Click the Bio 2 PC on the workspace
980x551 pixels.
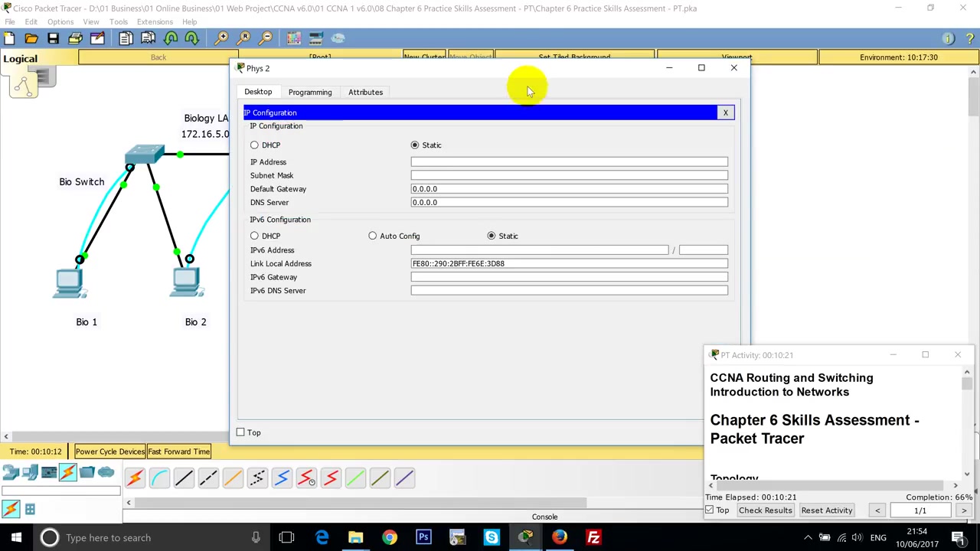tap(186, 282)
